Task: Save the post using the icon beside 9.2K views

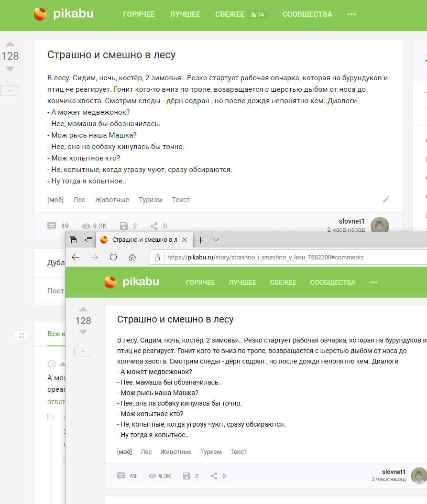Action: coord(124,226)
